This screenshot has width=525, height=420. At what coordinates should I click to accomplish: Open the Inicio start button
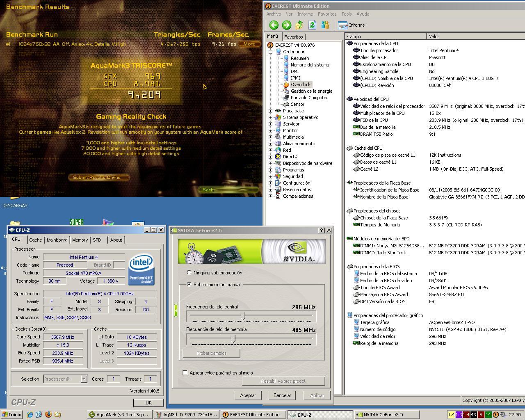point(12,415)
